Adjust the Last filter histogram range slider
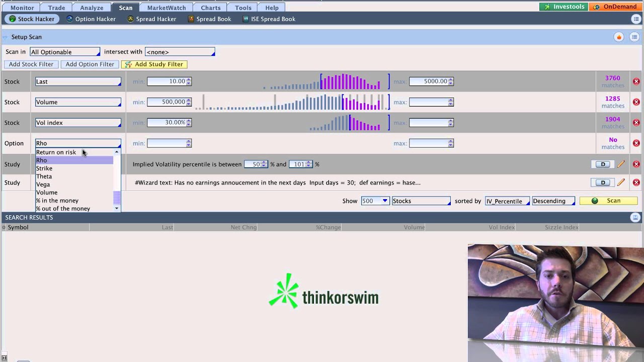The image size is (644, 362). 355,81
